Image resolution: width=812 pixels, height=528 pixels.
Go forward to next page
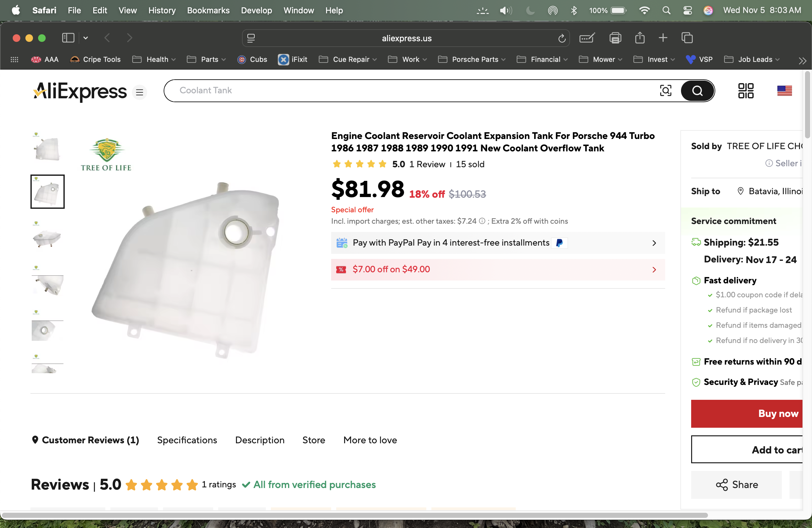coord(129,38)
